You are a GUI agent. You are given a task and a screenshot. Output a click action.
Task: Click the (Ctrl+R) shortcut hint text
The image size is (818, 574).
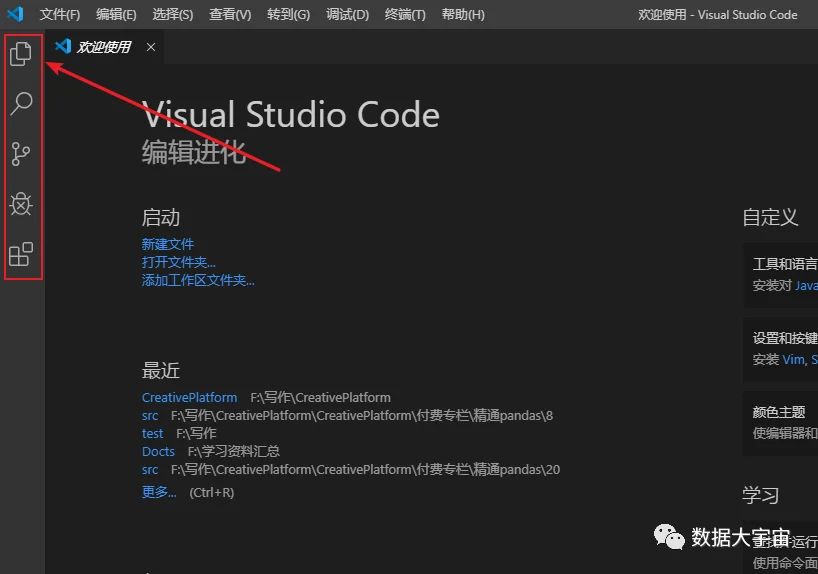(211, 493)
